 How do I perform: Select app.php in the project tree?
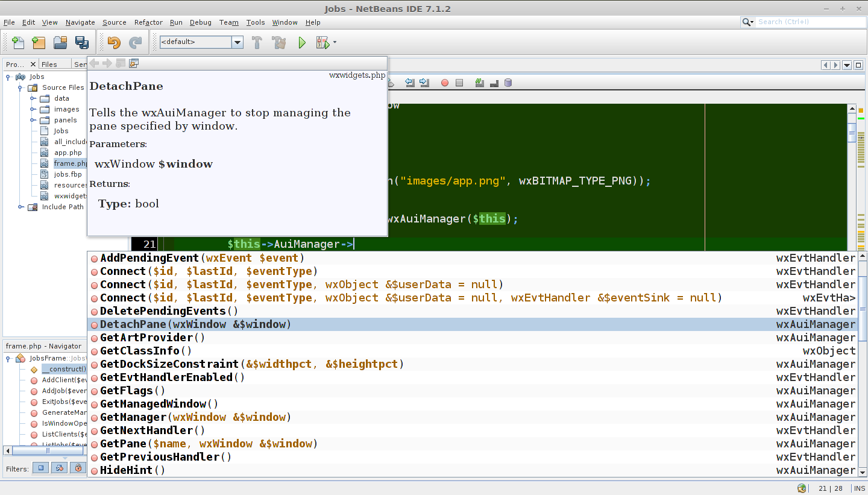tap(68, 153)
